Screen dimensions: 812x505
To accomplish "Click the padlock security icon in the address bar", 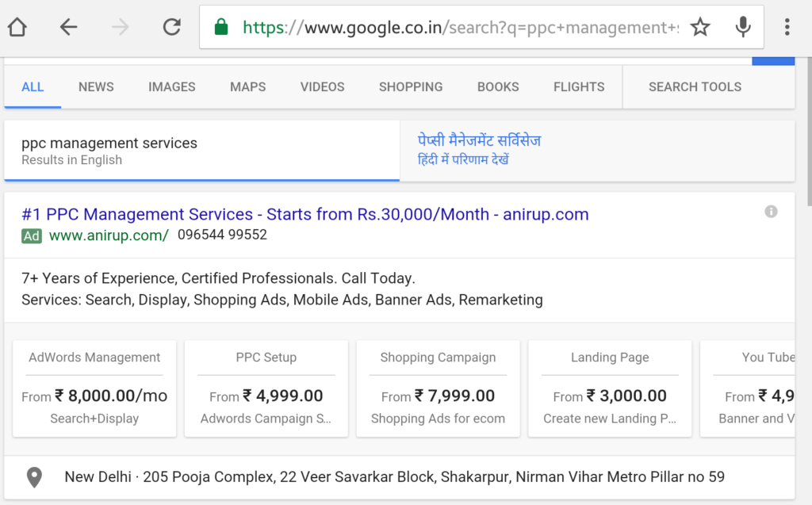I will (x=222, y=26).
